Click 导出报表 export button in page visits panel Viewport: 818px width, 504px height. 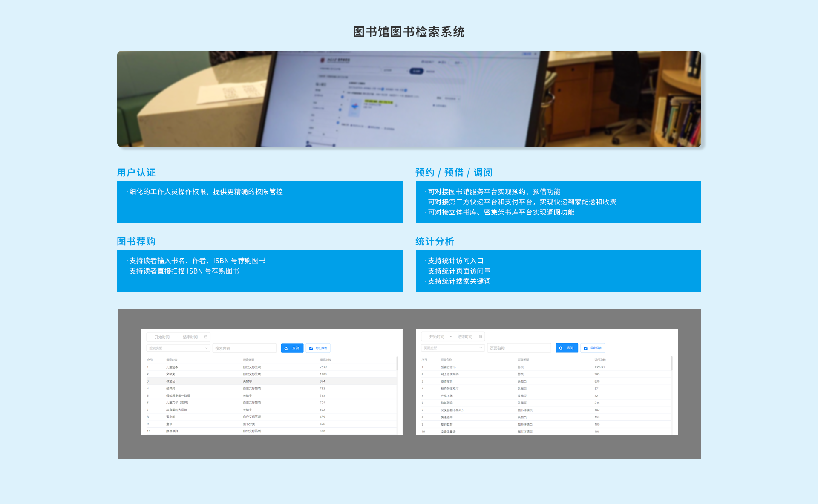click(x=593, y=348)
